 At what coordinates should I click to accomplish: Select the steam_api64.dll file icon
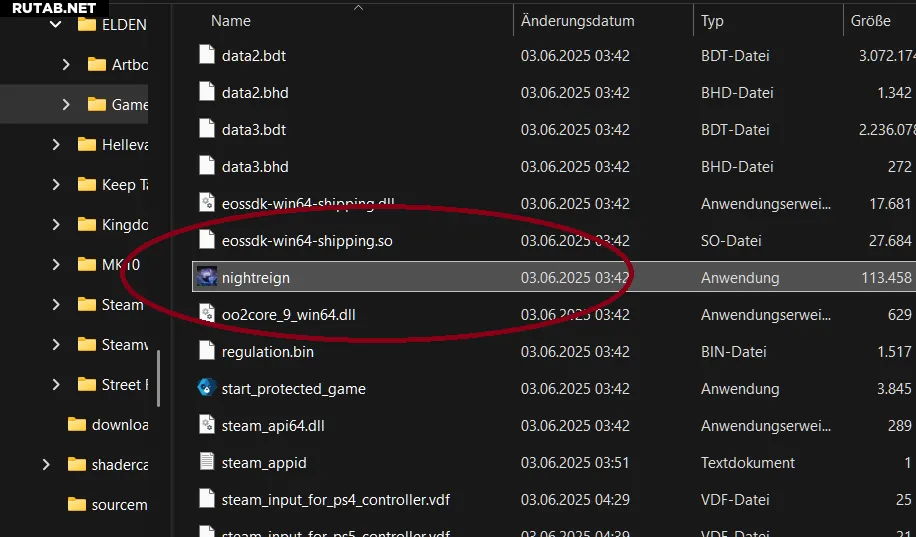(x=207, y=425)
